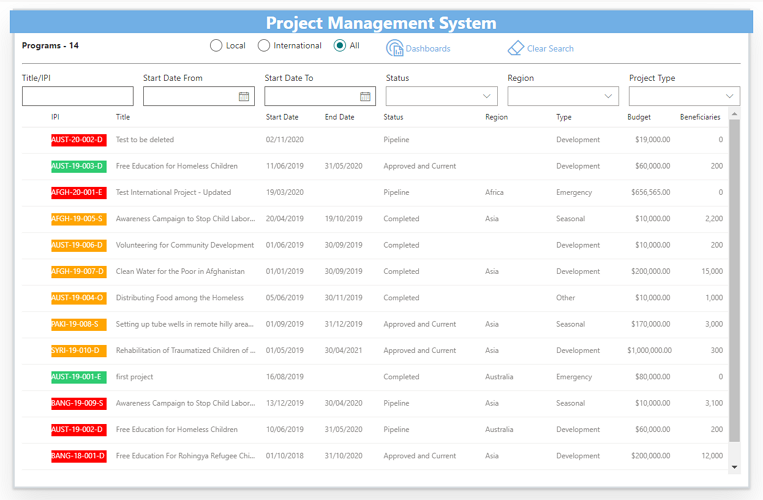Click scrollbar up arrow
This screenshot has width=763, height=500.
734,114
